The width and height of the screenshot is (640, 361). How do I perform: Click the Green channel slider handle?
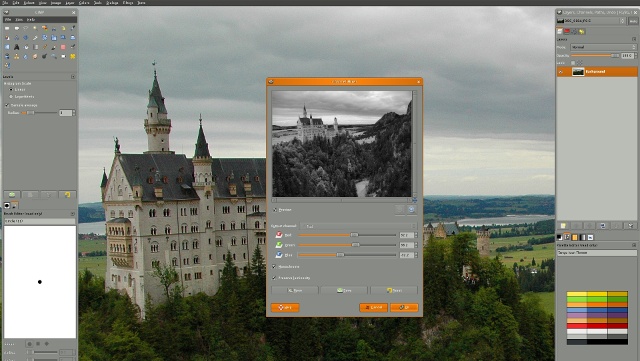click(356, 245)
